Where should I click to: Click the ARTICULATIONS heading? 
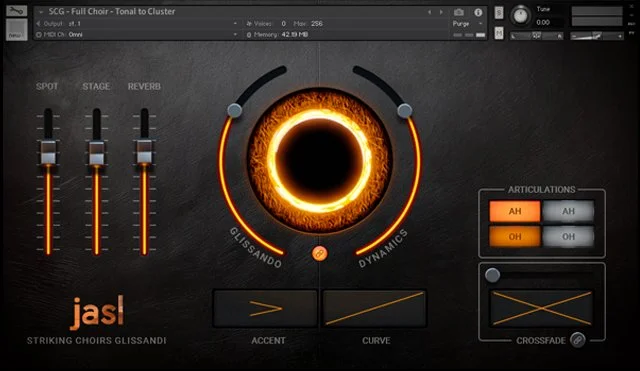(542, 190)
